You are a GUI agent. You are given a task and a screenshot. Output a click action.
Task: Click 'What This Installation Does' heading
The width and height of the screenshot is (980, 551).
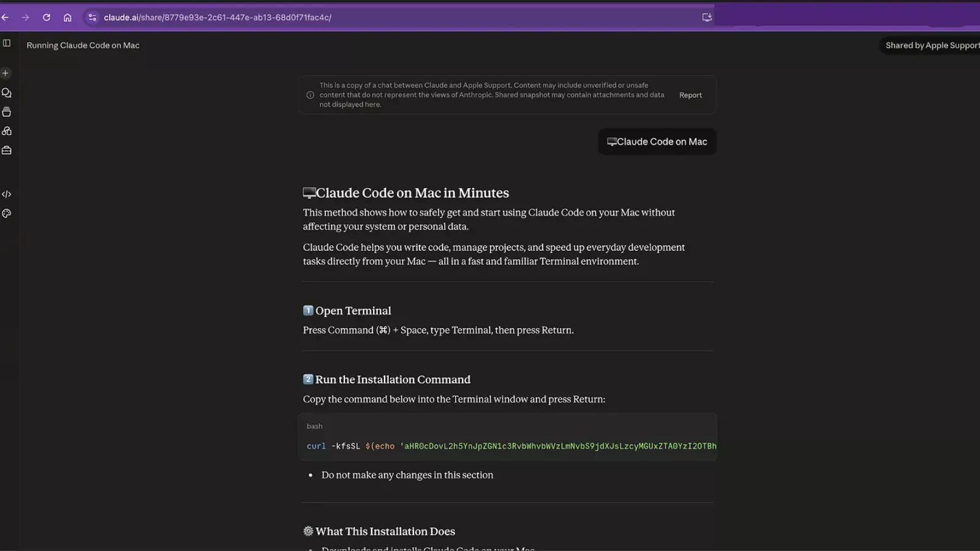[379, 531]
